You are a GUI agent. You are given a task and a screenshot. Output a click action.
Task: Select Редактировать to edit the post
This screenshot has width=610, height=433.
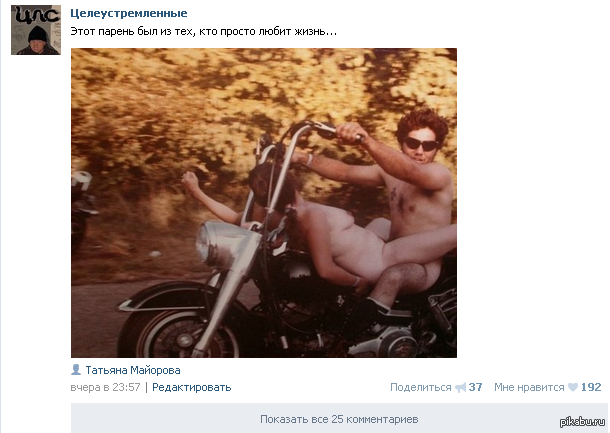coord(191,387)
